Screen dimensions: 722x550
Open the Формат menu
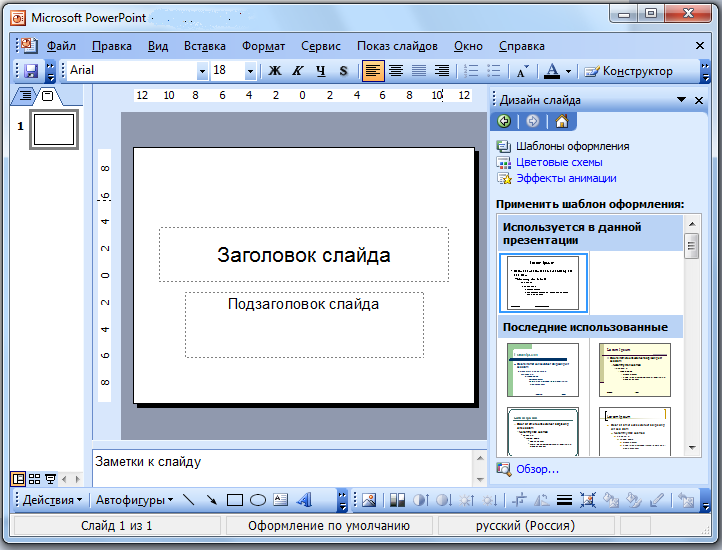coord(263,46)
